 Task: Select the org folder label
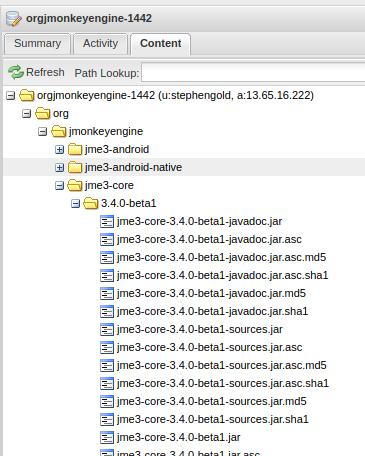(61, 113)
